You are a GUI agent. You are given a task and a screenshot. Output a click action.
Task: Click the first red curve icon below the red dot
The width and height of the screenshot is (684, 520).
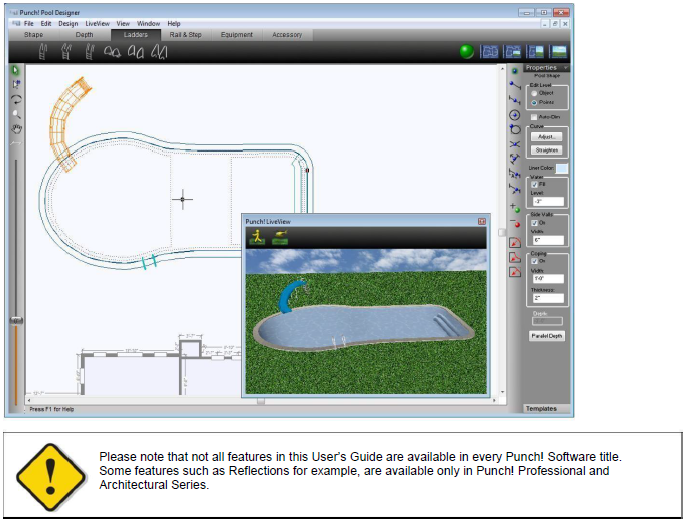pyautogui.click(x=515, y=243)
